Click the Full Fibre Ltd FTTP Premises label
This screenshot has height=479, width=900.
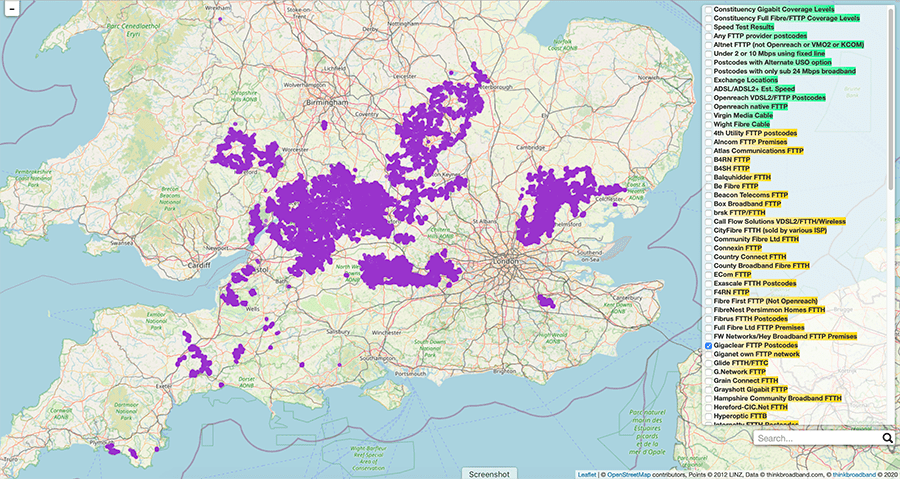pyautogui.click(x=759, y=328)
